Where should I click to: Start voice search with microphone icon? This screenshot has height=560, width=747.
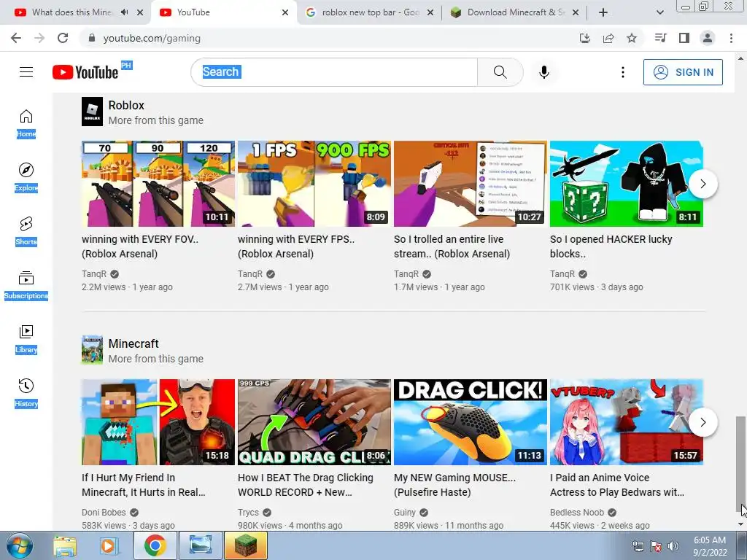pos(544,72)
